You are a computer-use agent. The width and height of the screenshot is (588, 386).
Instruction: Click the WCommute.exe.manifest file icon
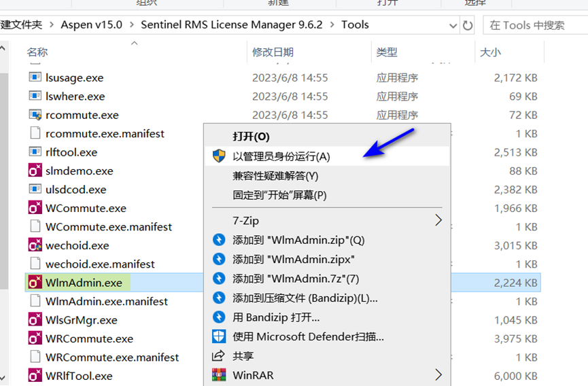35,226
